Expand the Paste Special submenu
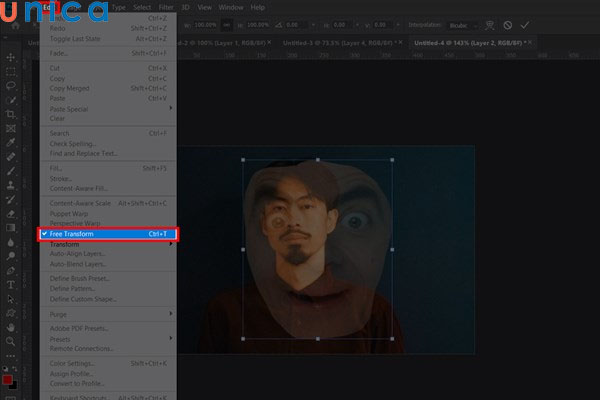 pyautogui.click(x=108, y=109)
